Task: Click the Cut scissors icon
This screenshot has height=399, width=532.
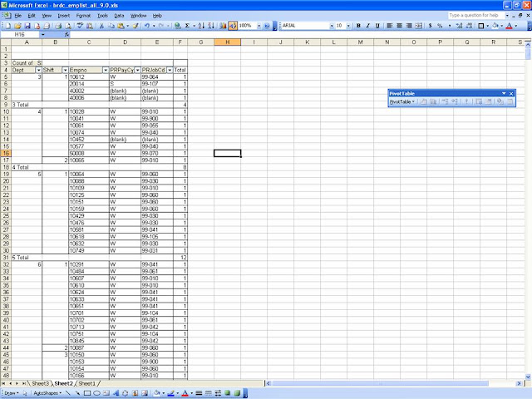Action: (x=101, y=26)
